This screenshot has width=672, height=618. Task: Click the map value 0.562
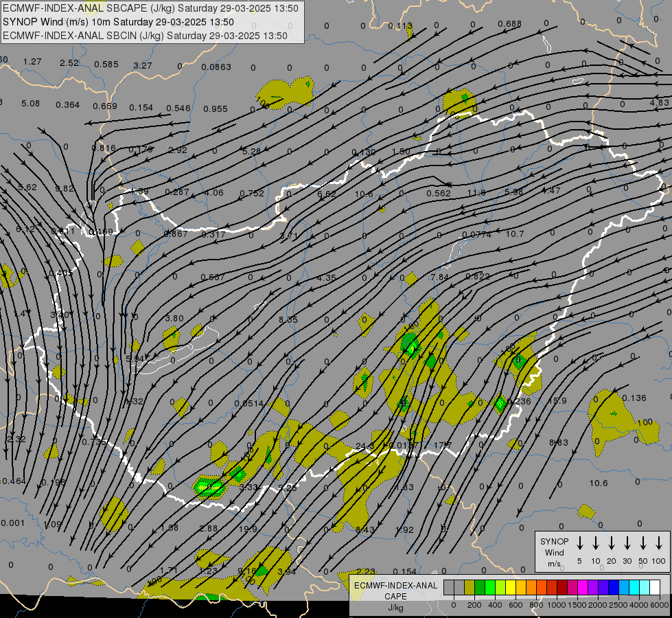pos(439,194)
